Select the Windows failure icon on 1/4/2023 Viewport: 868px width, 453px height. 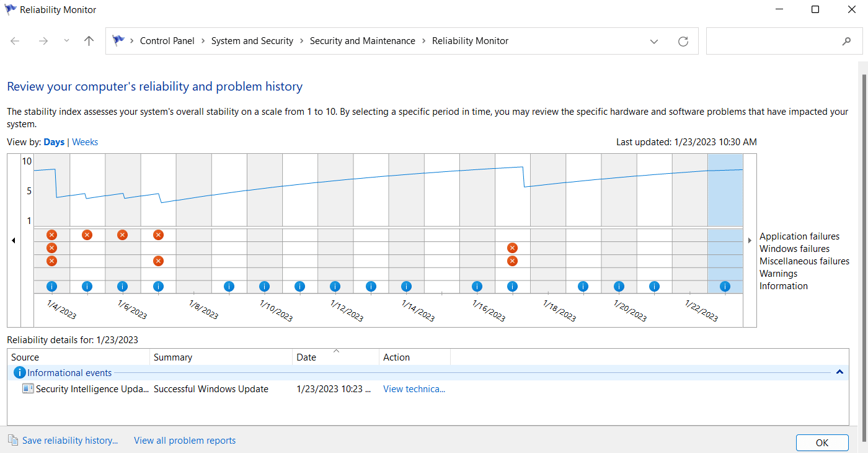(x=51, y=248)
